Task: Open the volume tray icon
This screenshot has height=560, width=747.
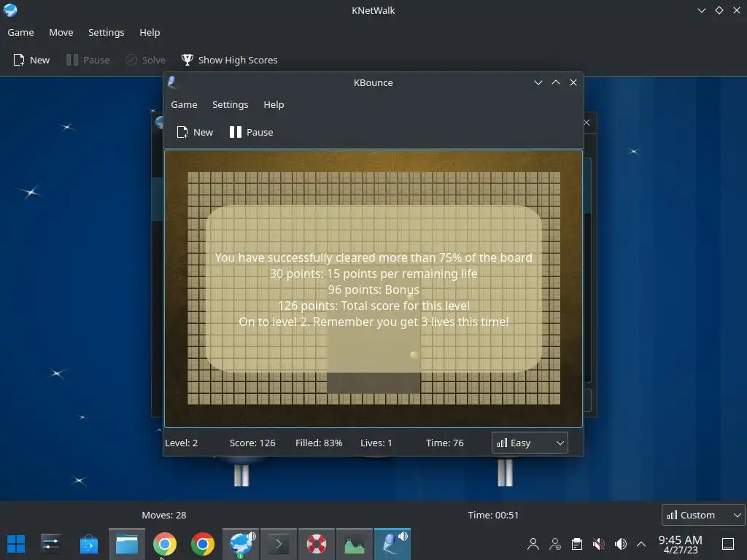Action: pyautogui.click(x=621, y=544)
